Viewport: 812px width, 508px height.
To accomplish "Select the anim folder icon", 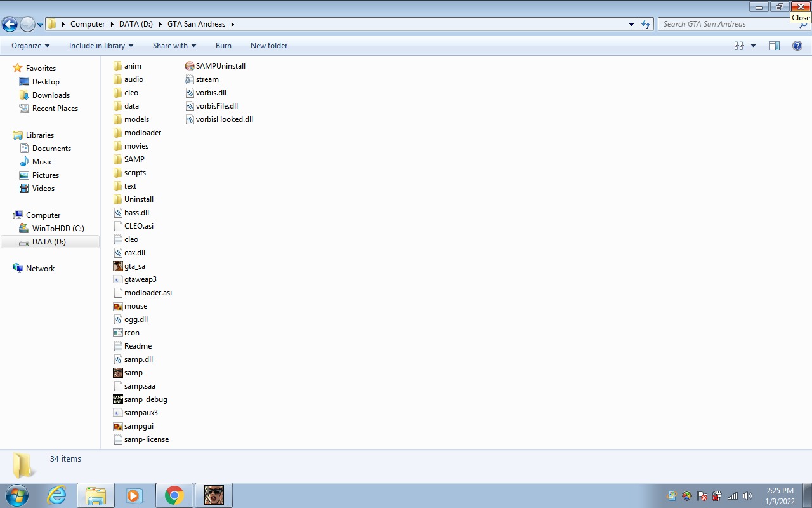I will [x=117, y=66].
